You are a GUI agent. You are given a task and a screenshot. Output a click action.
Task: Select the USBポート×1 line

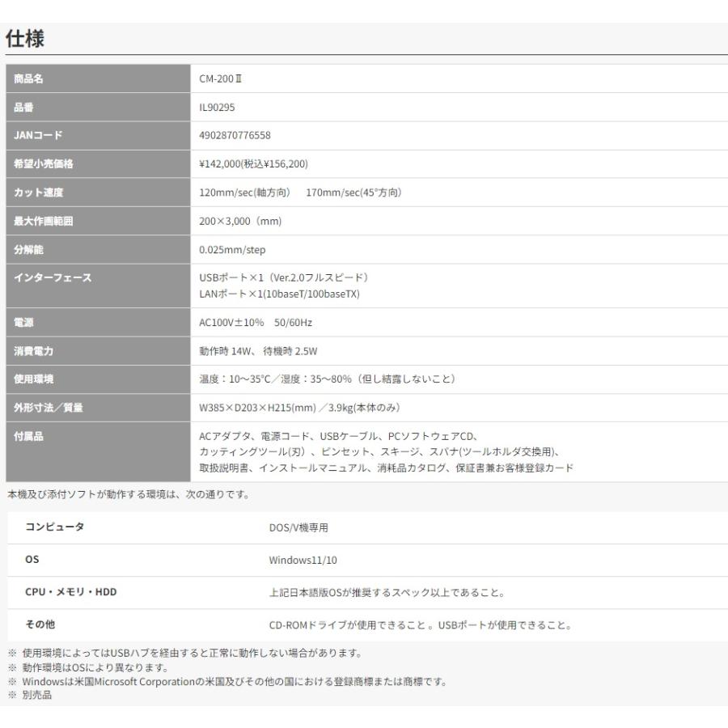pos(284,277)
